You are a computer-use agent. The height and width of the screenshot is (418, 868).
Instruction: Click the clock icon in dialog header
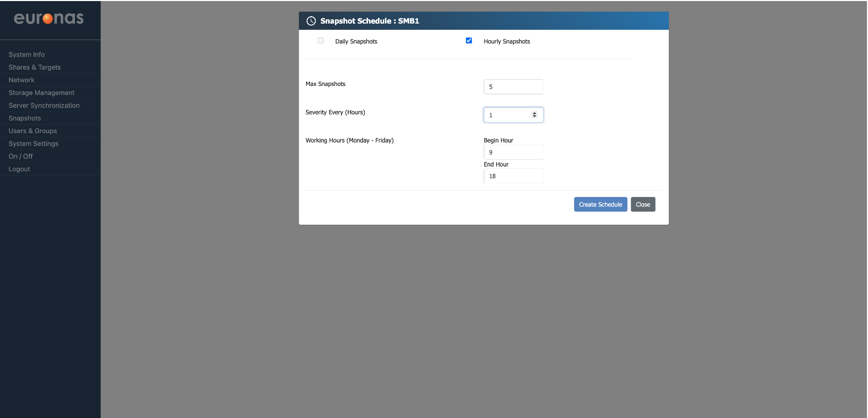tap(311, 21)
